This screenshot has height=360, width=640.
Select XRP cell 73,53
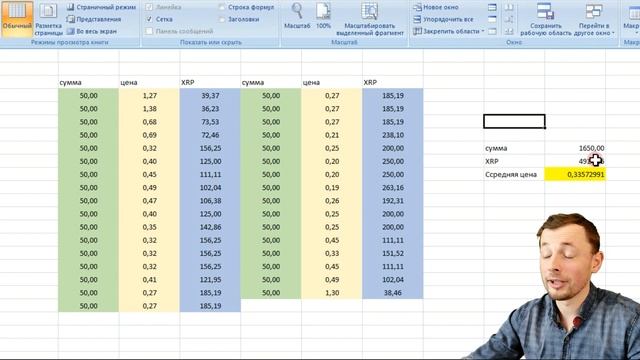[x=210, y=122]
